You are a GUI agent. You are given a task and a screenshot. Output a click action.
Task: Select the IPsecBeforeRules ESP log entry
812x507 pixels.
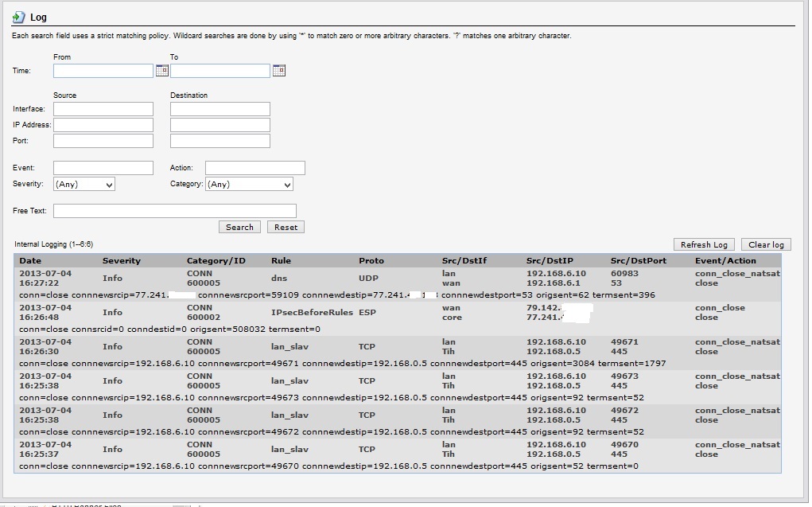[313, 313]
